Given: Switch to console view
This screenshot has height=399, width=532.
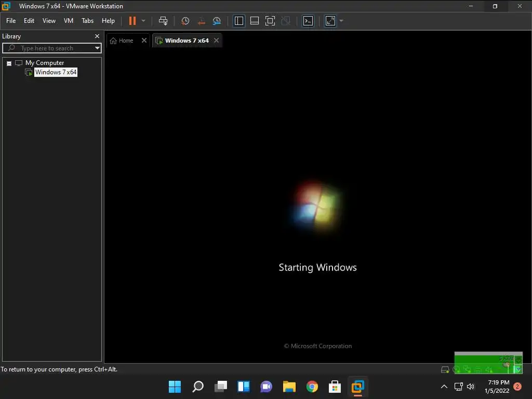Looking at the screenshot, I should coord(308,21).
